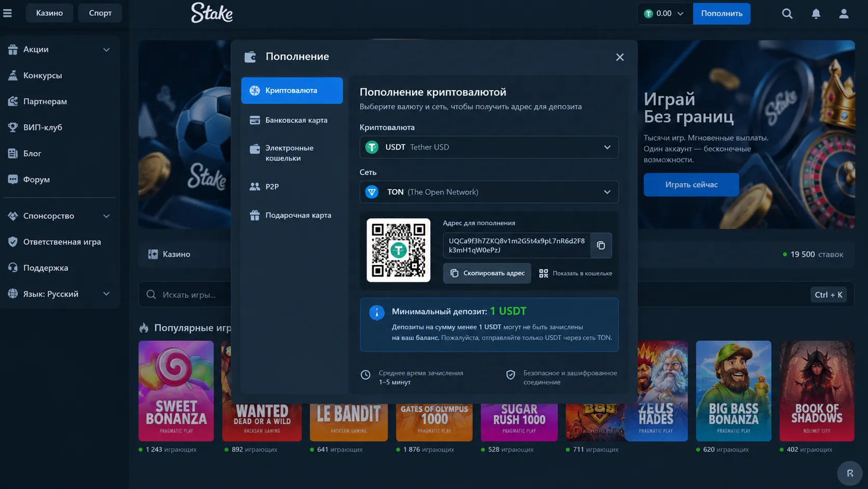Open the hamburger menu icon
The image size is (868, 489).
(x=7, y=13)
